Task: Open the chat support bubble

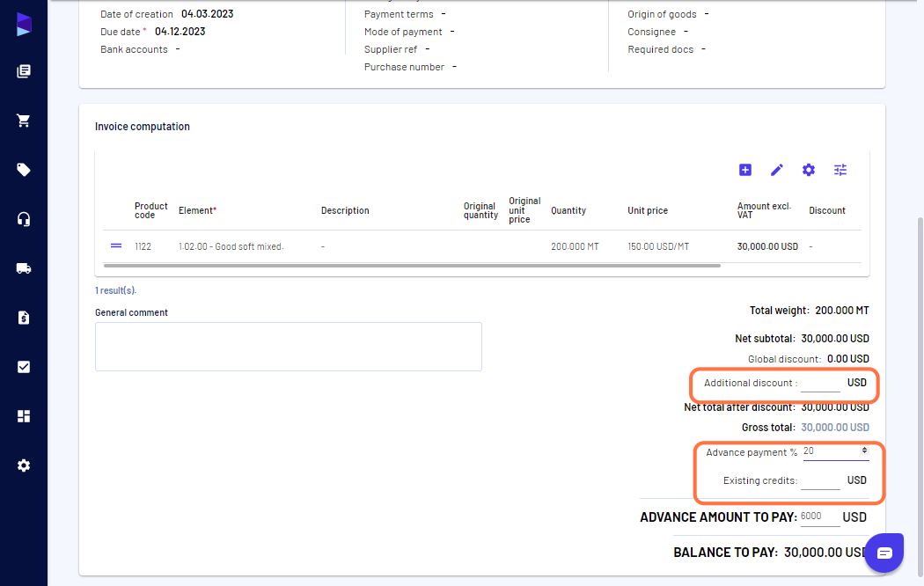Action: [x=884, y=553]
